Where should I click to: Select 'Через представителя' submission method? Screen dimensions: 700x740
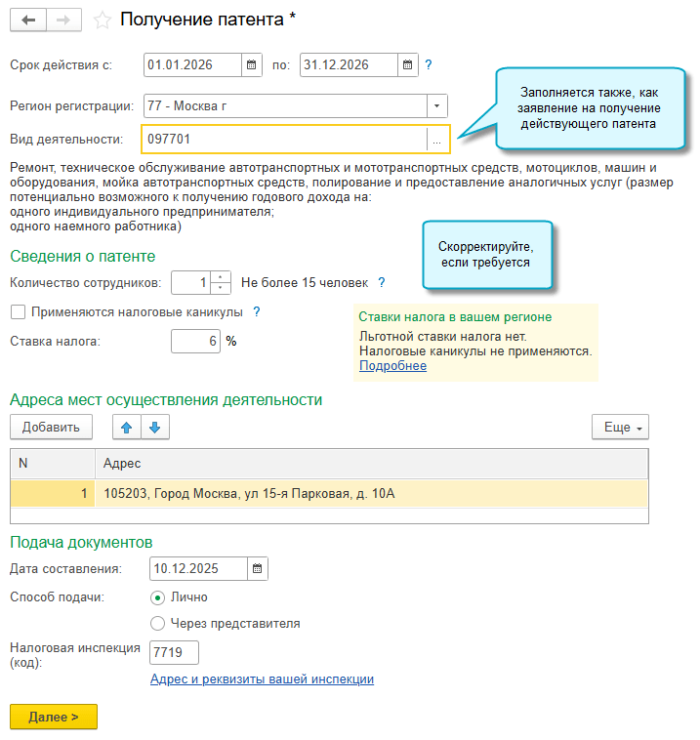[x=158, y=623]
